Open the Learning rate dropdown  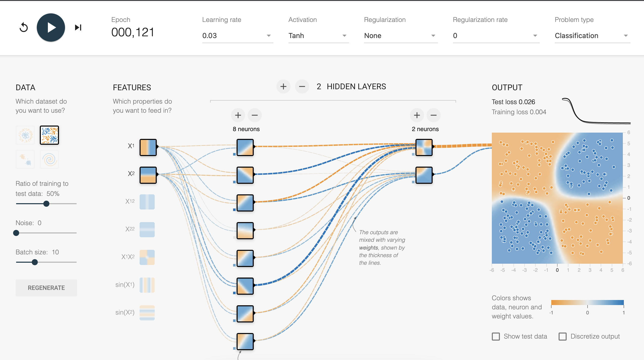pos(237,36)
